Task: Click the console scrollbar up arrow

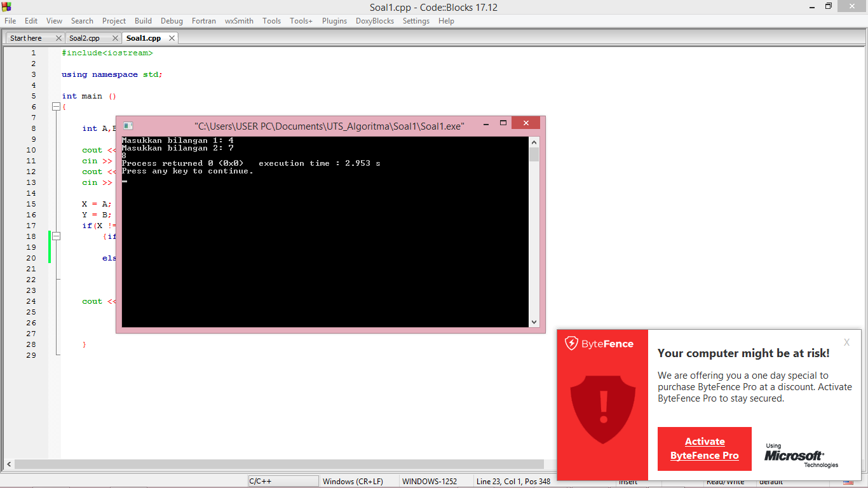Action: 534,142
